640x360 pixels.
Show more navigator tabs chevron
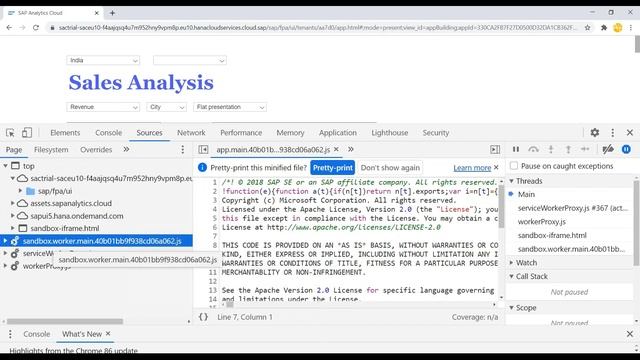coord(126,149)
